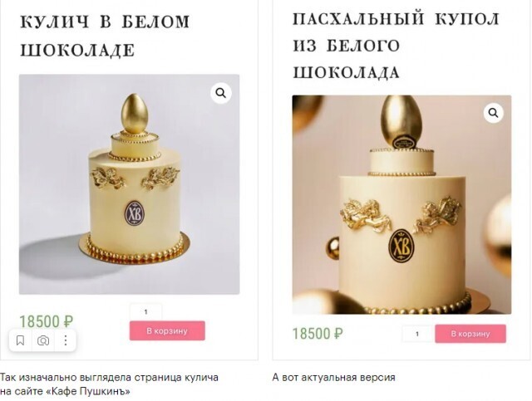Click the 18500 ₽ price under left cake
Viewport: 532px width, 401px height.
pos(47,321)
